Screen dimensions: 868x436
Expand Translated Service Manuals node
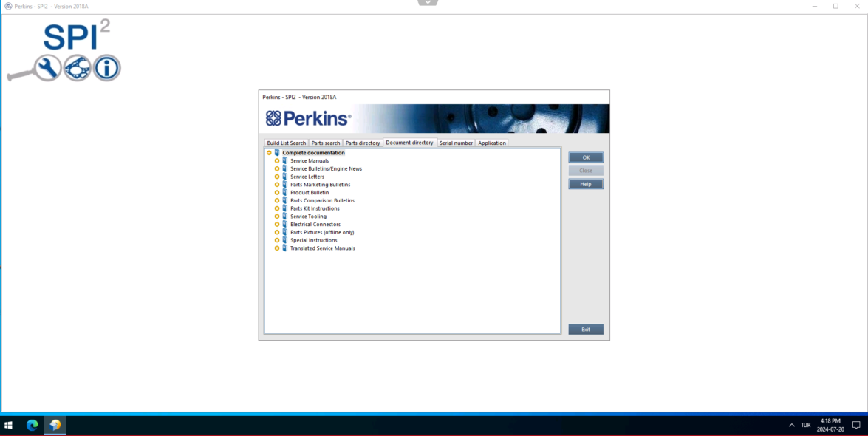[x=277, y=248]
